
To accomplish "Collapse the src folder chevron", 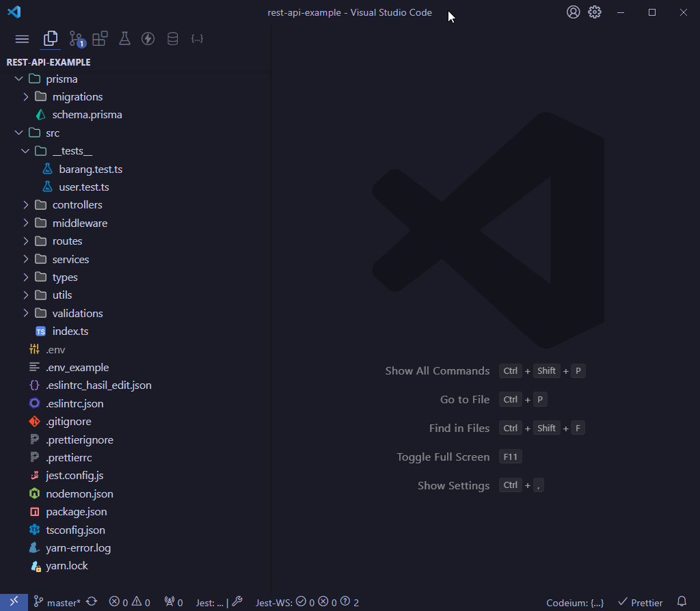I will [18, 133].
